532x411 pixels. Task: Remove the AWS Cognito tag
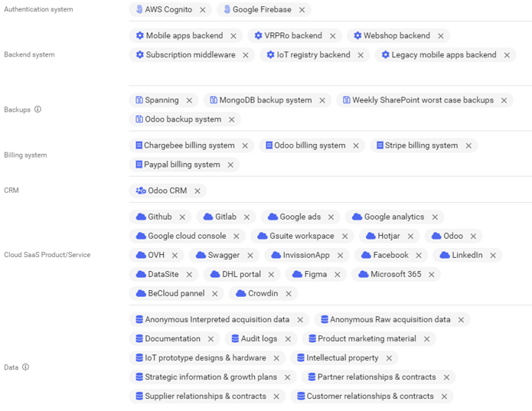tap(202, 10)
